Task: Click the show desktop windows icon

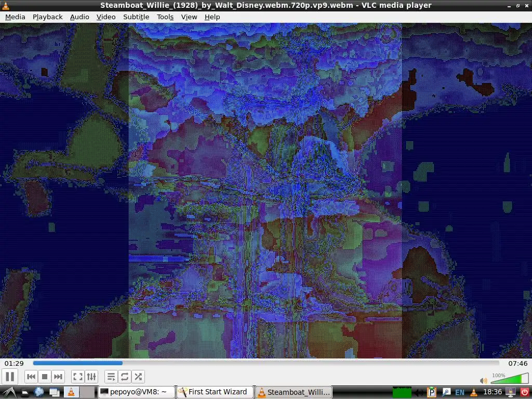Action: (54, 392)
